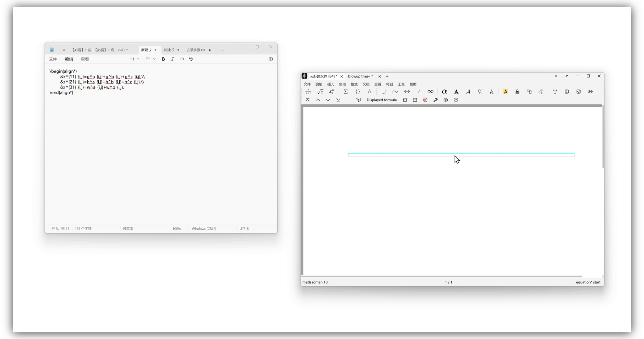The width and height of the screenshot is (644, 339).
Task: Click the summation sigma icon
Action: coord(346,92)
